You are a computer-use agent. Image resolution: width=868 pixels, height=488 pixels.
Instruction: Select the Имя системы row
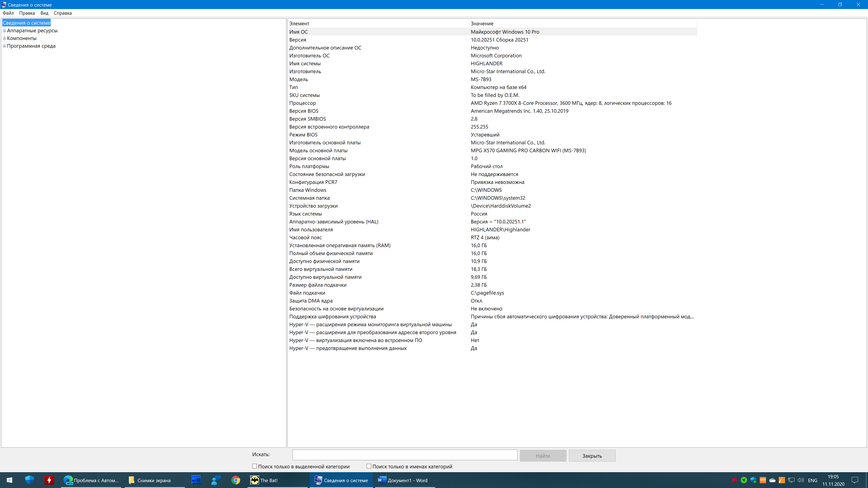(493, 63)
